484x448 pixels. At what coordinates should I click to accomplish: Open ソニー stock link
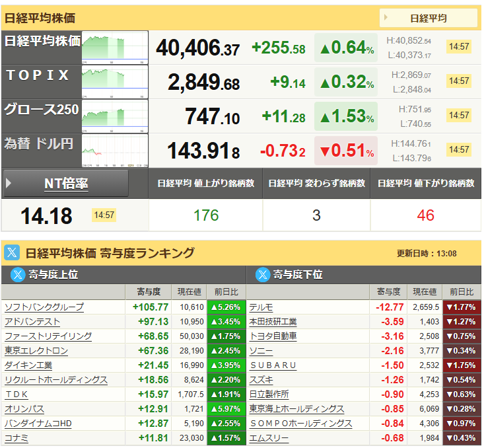261,350
